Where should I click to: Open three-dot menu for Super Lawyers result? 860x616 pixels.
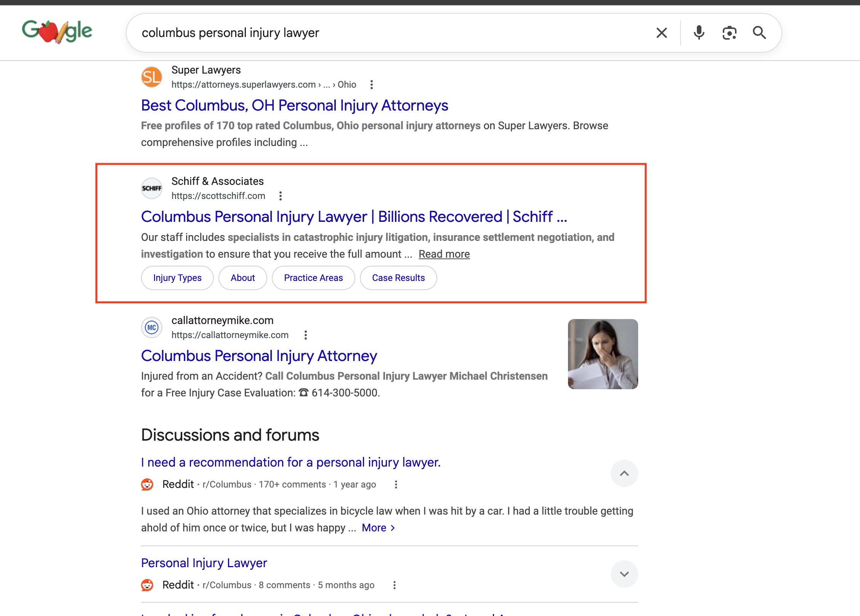(x=372, y=85)
